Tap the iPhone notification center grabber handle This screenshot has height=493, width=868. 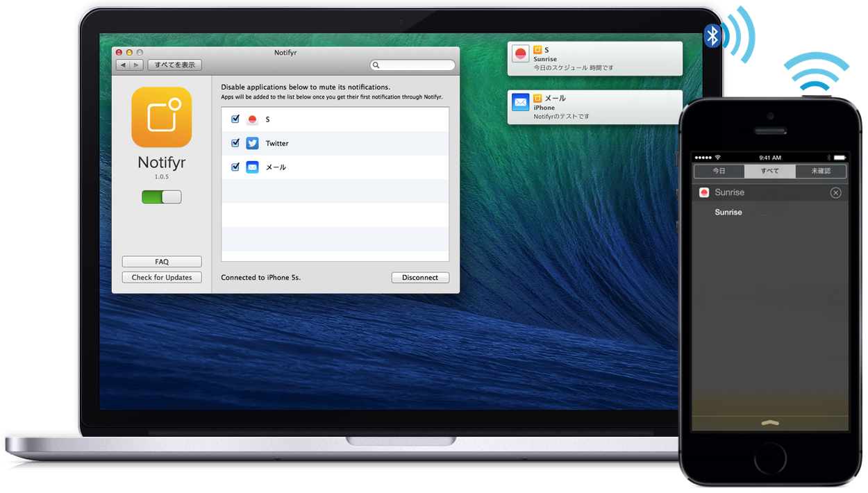[770, 423]
